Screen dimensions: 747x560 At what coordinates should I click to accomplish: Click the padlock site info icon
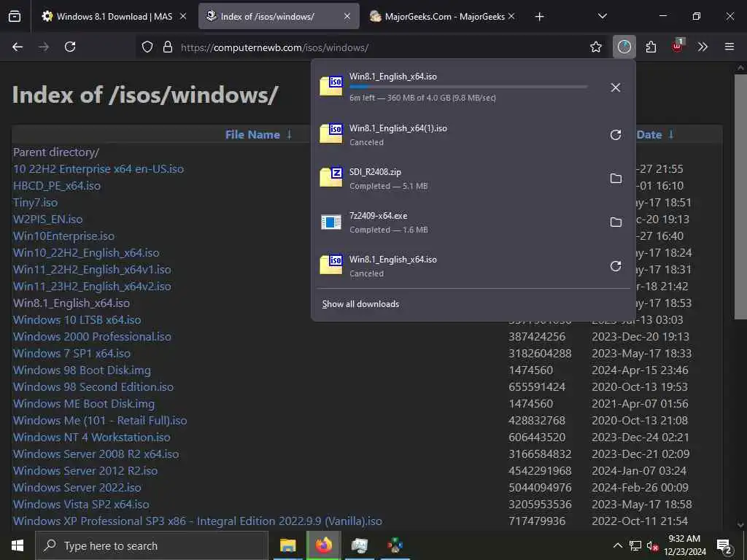pyautogui.click(x=168, y=47)
